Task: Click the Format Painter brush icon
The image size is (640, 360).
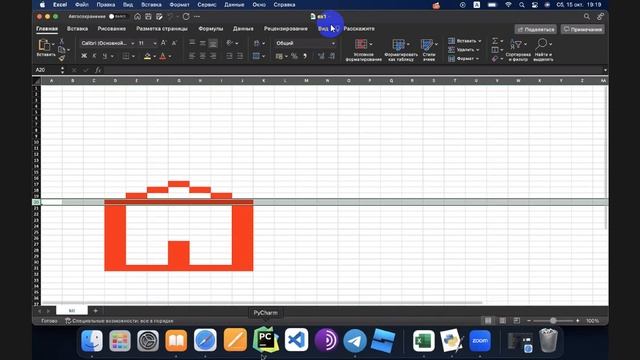Action: [62, 58]
